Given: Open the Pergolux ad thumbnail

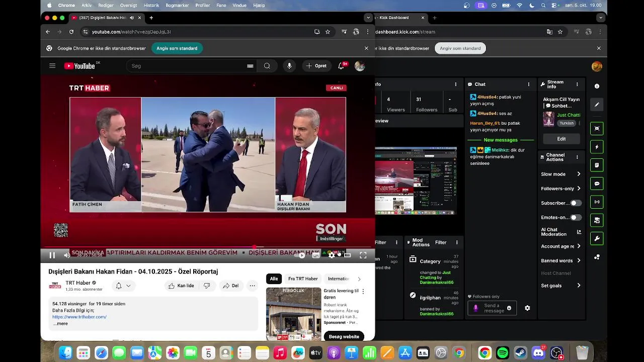Looking at the screenshot, I should pyautogui.click(x=293, y=314).
